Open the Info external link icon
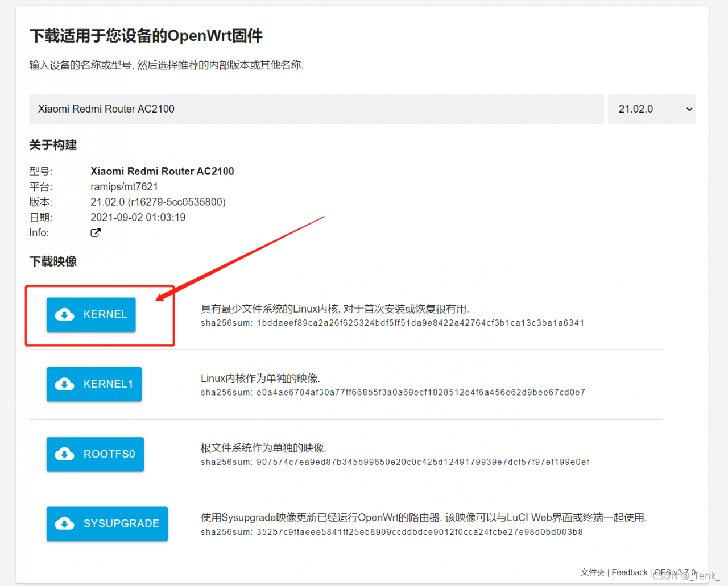The width and height of the screenshot is (728, 586). (x=96, y=232)
